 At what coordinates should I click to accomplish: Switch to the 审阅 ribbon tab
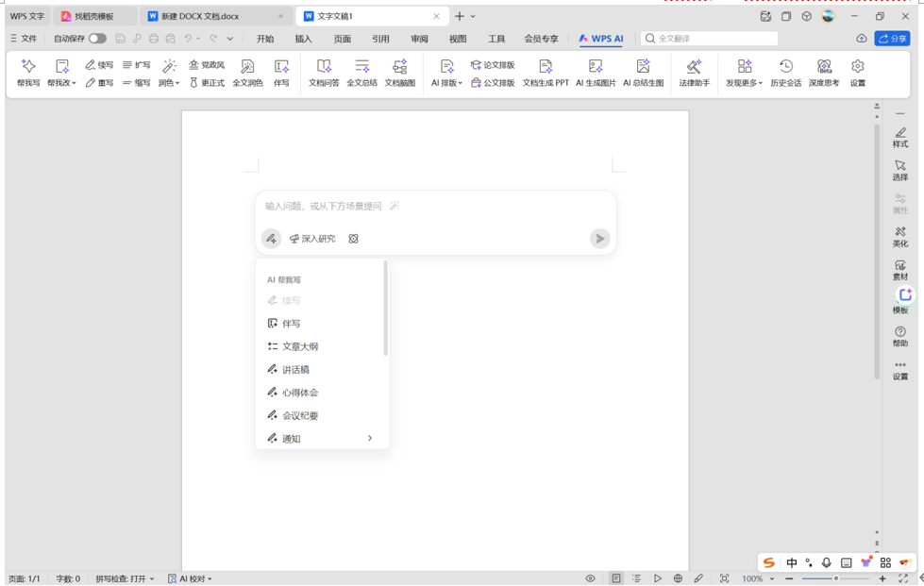point(420,39)
